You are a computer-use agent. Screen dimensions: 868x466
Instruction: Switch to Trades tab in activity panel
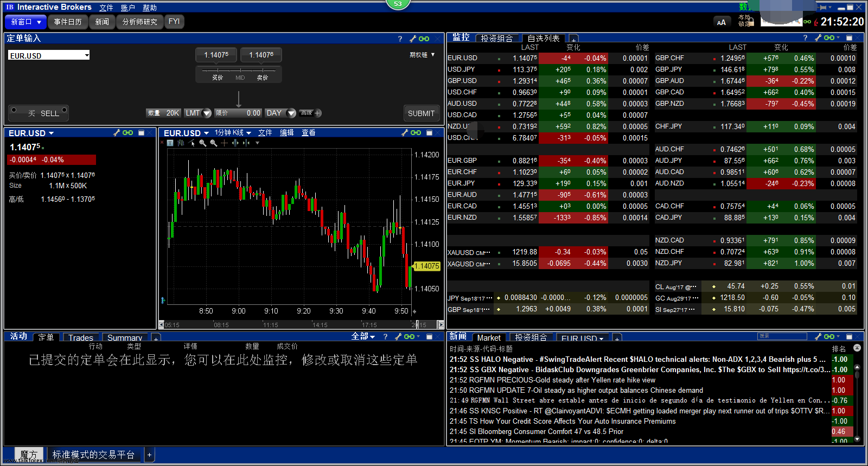pos(81,337)
